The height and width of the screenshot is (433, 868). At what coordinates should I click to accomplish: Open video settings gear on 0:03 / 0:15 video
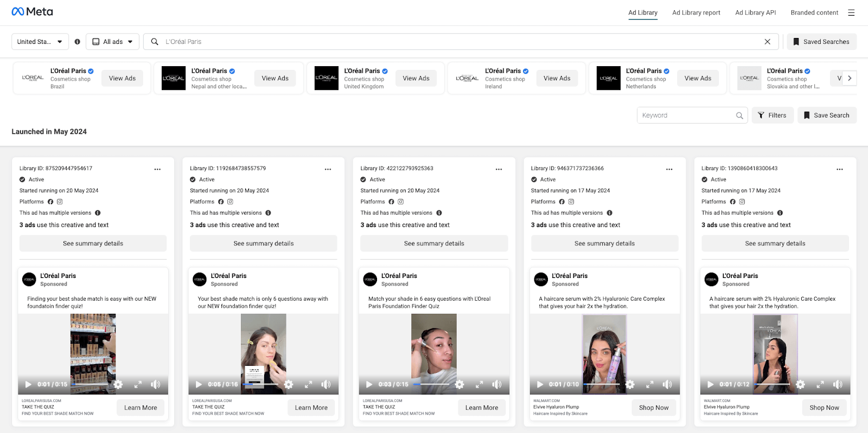click(459, 384)
